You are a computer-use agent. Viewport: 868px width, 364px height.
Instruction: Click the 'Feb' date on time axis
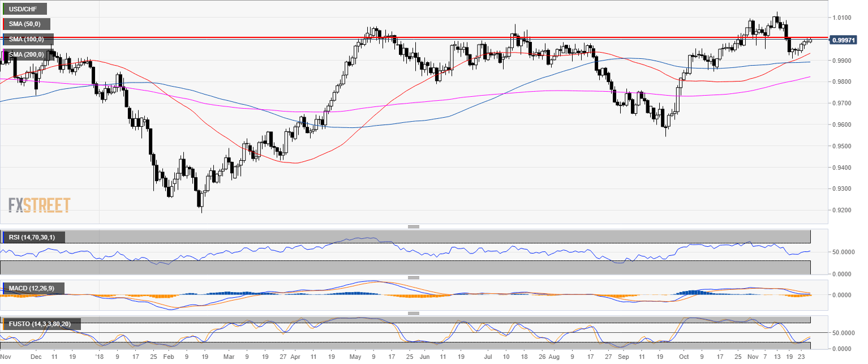pyautogui.click(x=168, y=357)
